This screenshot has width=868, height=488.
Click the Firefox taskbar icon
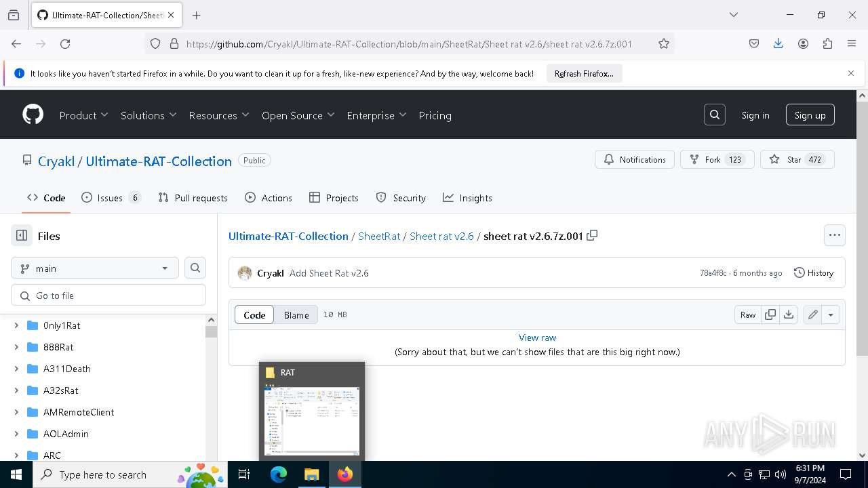[x=344, y=474]
